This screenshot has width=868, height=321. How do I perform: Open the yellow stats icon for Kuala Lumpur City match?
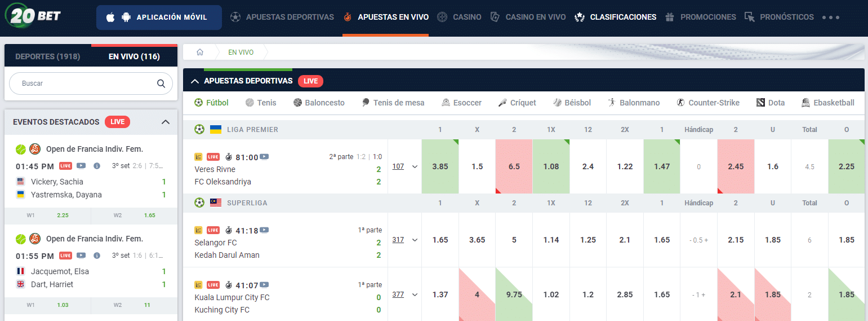click(198, 285)
